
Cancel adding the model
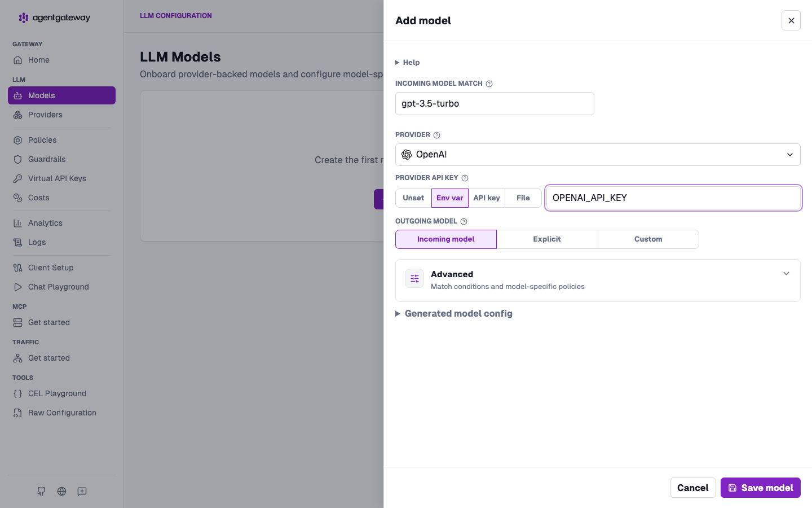[x=693, y=488]
